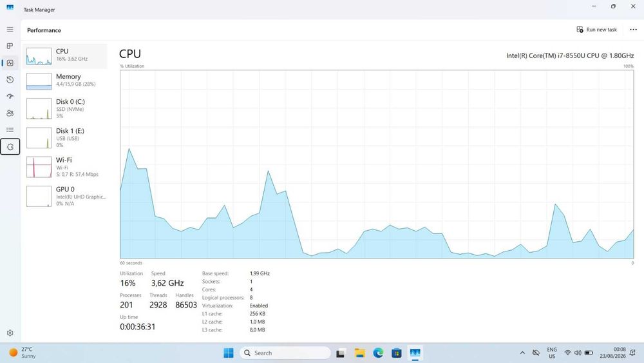Screen dimensions: 644x363
Task: Open Task View from taskbar
Action: point(341,353)
